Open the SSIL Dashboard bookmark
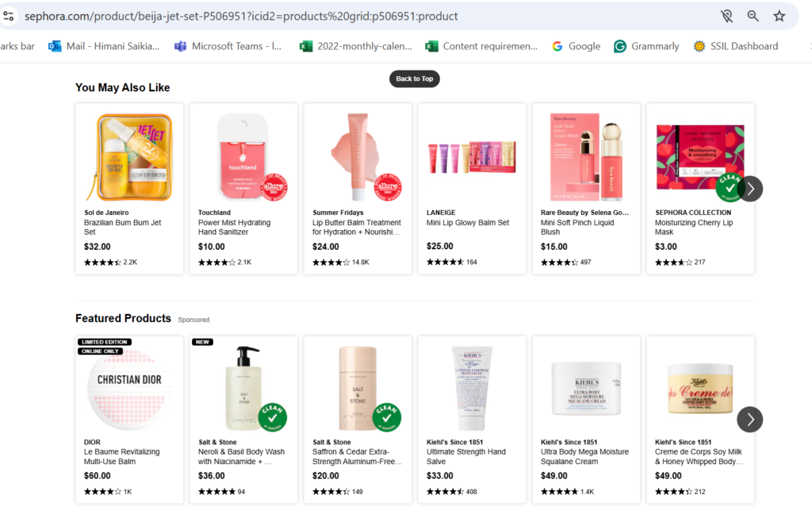The height and width of the screenshot is (518, 812). click(735, 46)
